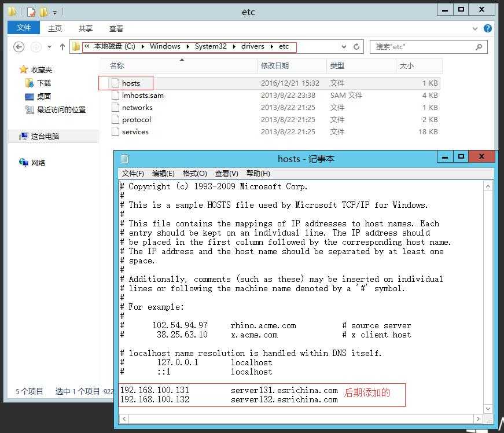Open Notepad 查看(V) menu
Screen dimensions: 504x433
(x=227, y=174)
